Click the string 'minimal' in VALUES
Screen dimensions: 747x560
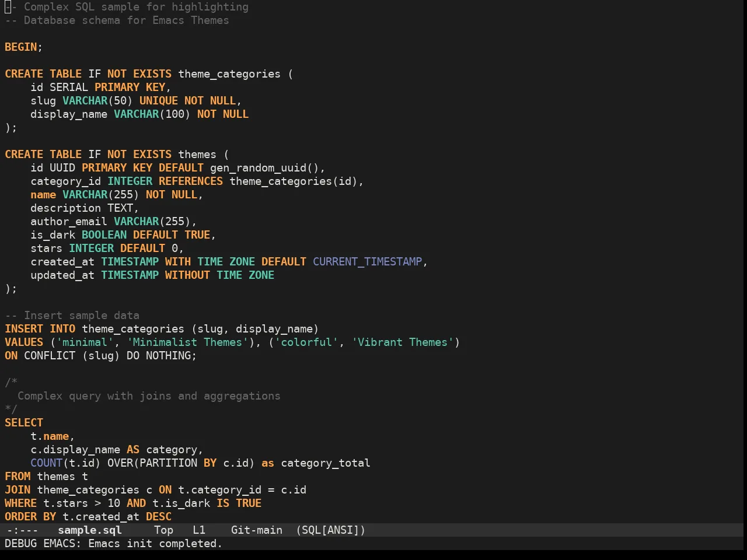(x=85, y=342)
